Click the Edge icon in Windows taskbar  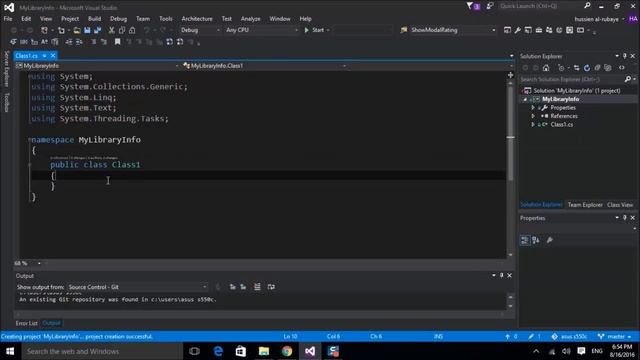tap(218, 351)
